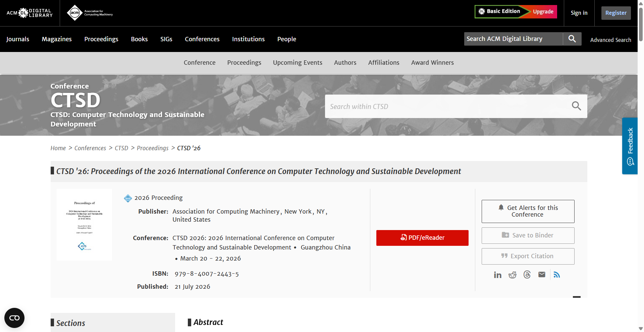Open the People menu item
The image size is (644, 332).
[x=287, y=39]
